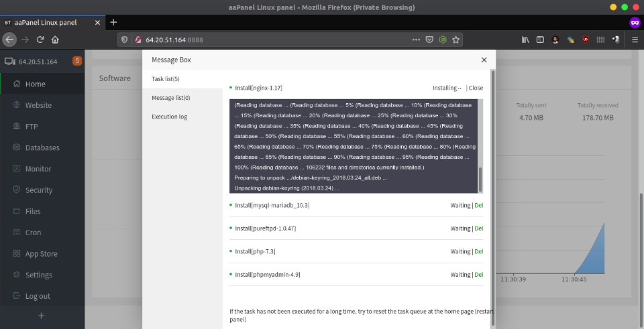Click Install[php-7.3] task label
Image resolution: width=644 pixels, height=329 pixels.
point(255,251)
